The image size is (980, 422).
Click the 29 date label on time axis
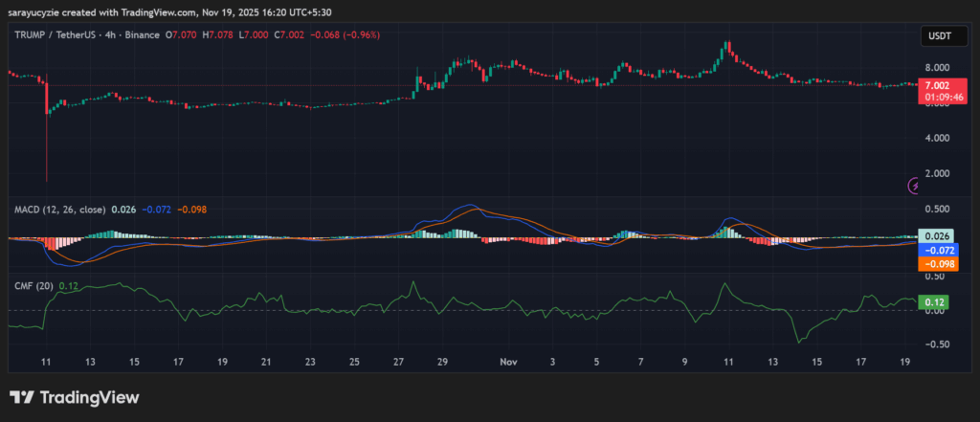tap(442, 363)
